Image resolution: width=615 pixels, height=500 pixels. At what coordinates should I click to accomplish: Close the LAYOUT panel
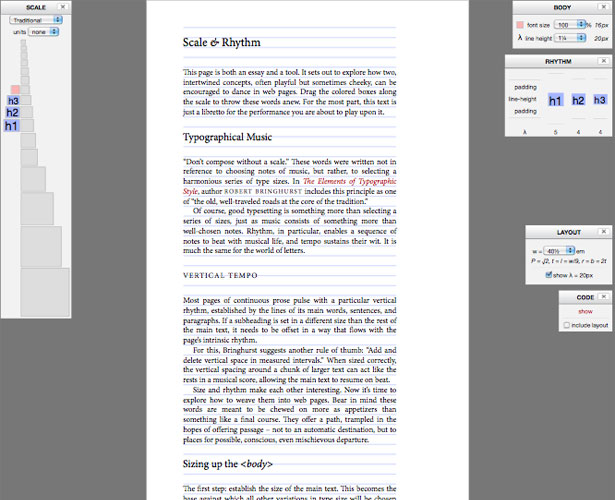coord(604,232)
